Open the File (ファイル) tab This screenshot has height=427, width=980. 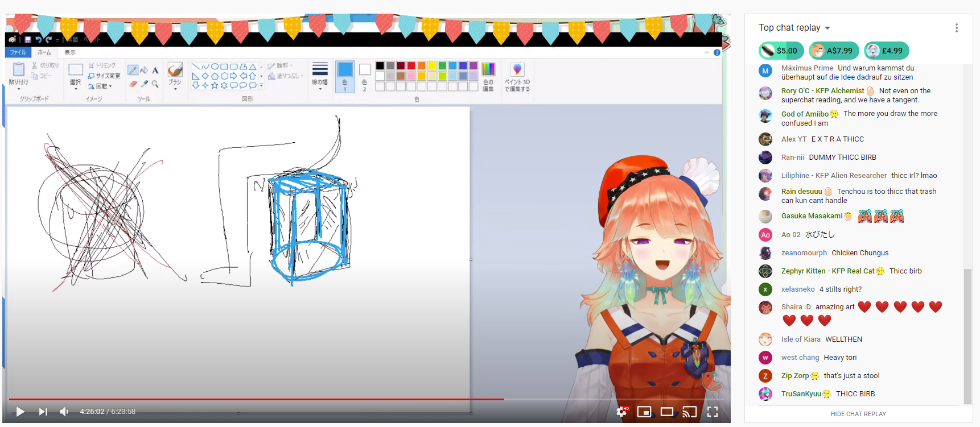[x=18, y=52]
